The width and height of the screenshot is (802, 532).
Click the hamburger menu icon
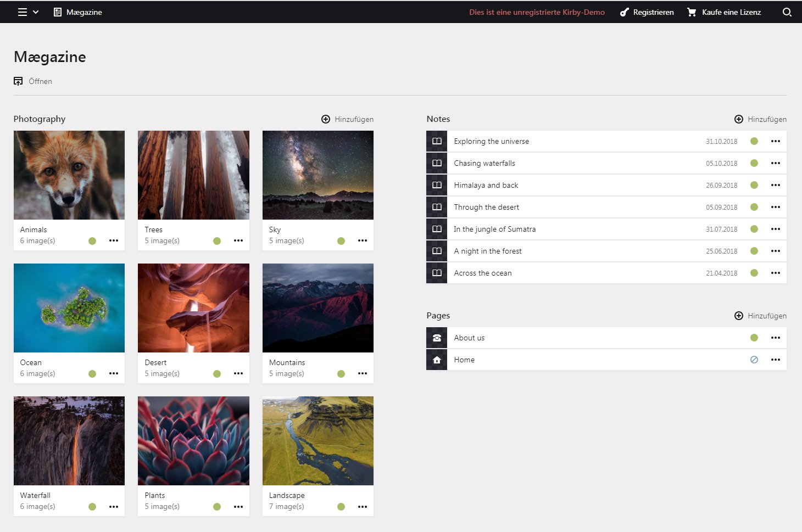click(23, 12)
